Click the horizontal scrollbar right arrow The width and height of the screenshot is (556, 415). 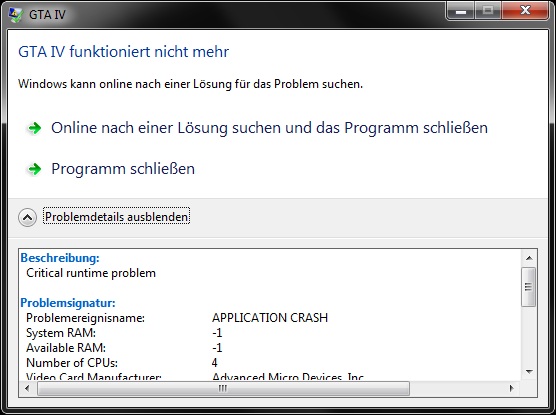[x=511, y=388]
